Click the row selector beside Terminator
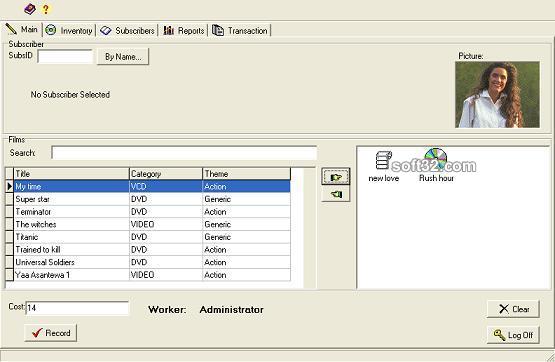Screen dimensions: 555x362 tap(10, 212)
